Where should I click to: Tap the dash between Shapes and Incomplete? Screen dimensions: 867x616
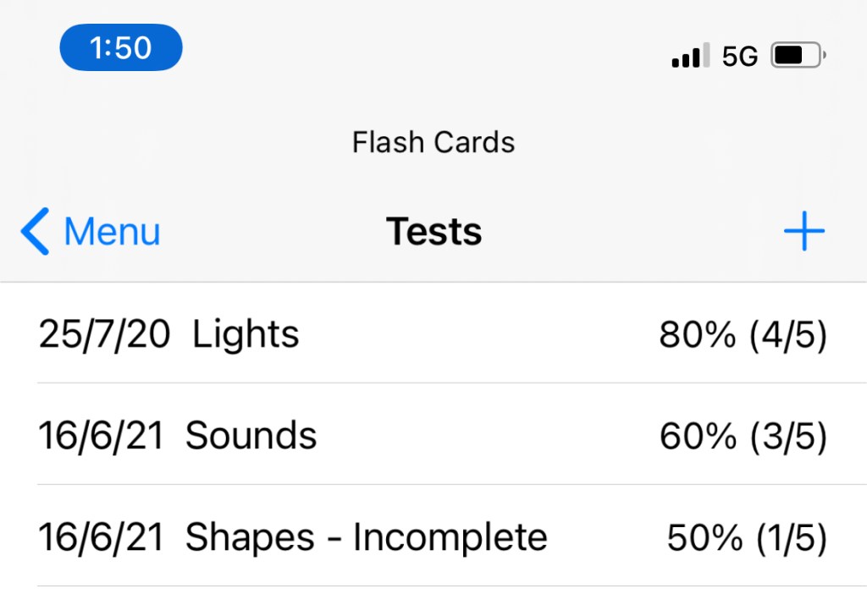point(336,540)
